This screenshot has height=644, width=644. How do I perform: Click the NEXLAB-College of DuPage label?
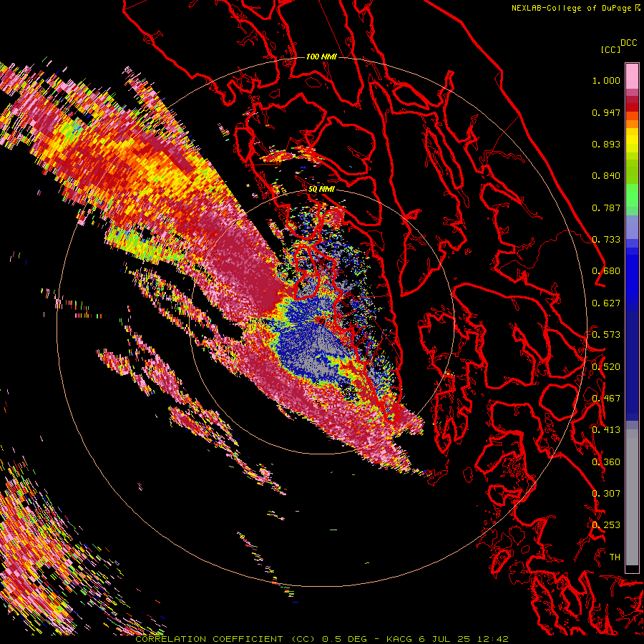point(571,8)
